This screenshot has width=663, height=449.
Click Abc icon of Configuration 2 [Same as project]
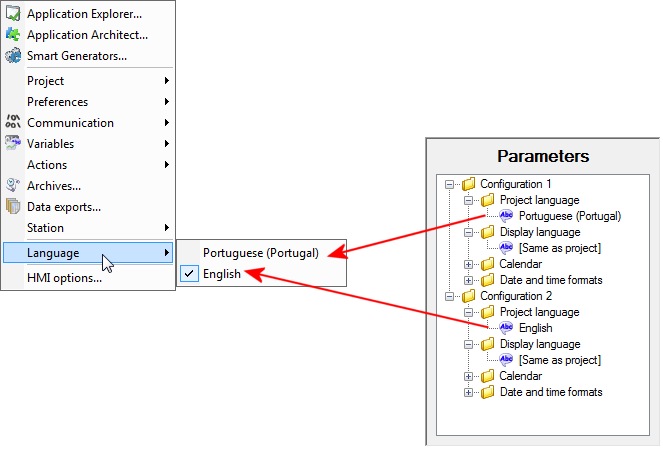(x=506, y=360)
